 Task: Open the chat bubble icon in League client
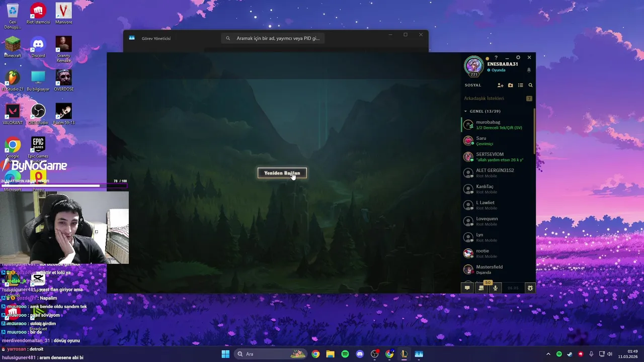coord(467,288)
